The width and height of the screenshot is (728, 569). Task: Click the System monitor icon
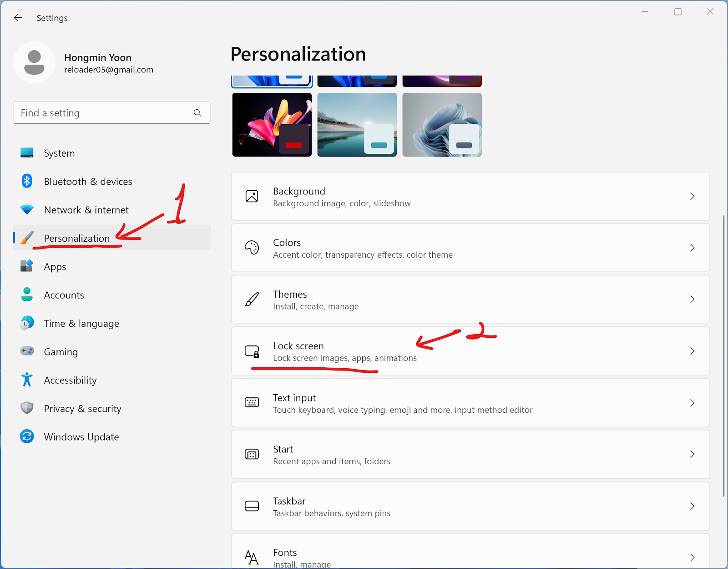point(27,153)
